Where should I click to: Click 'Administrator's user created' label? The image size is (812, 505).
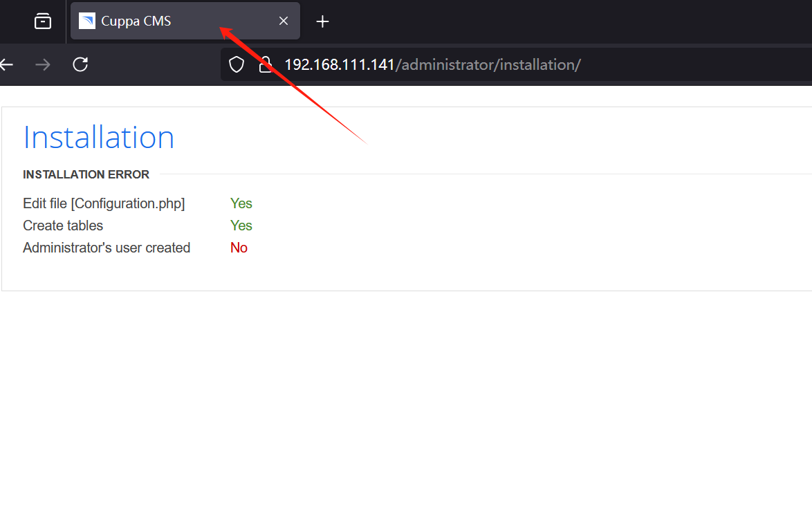click(106, 248)
